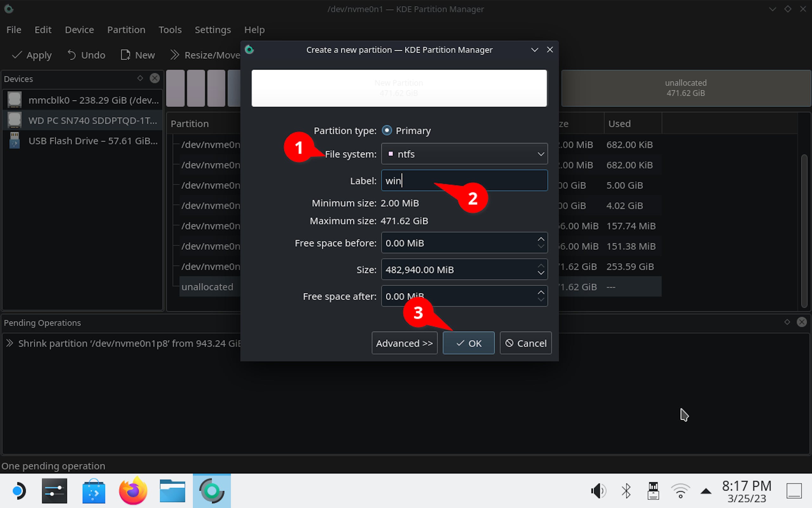Close the Pending Operations panel
Screen dimensions: 812x508
pos(802,322)
